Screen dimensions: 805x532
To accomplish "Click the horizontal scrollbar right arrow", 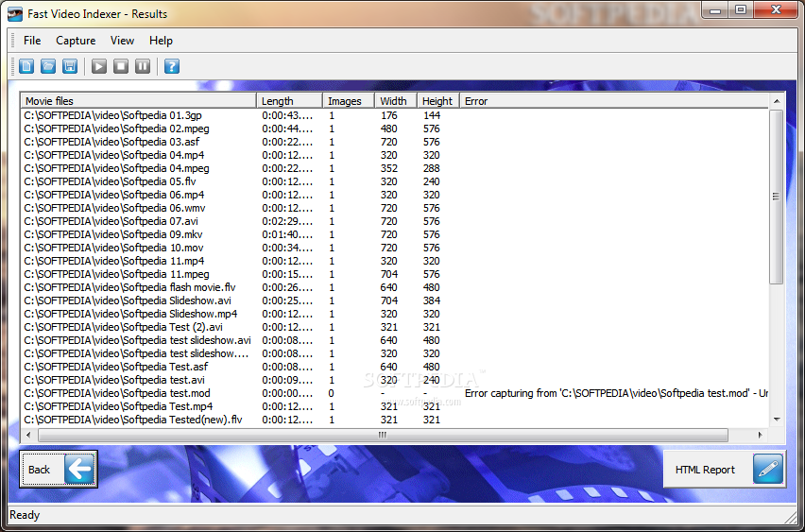I will [x=761, y=435].
